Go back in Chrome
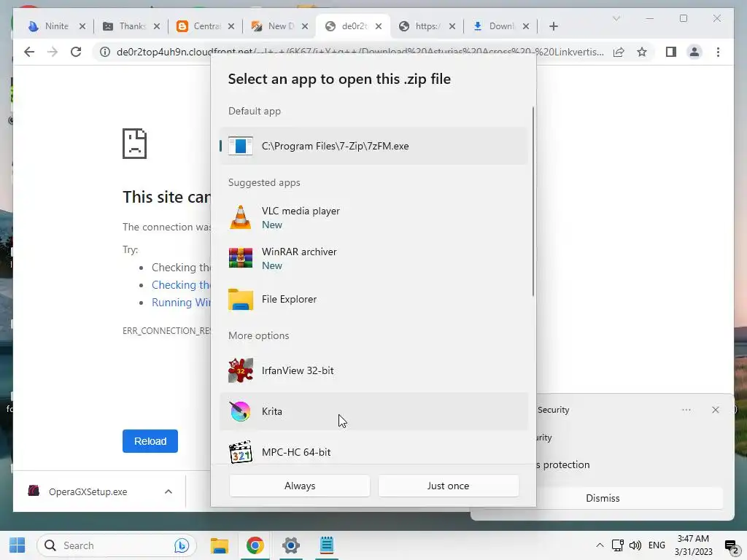 29,52
